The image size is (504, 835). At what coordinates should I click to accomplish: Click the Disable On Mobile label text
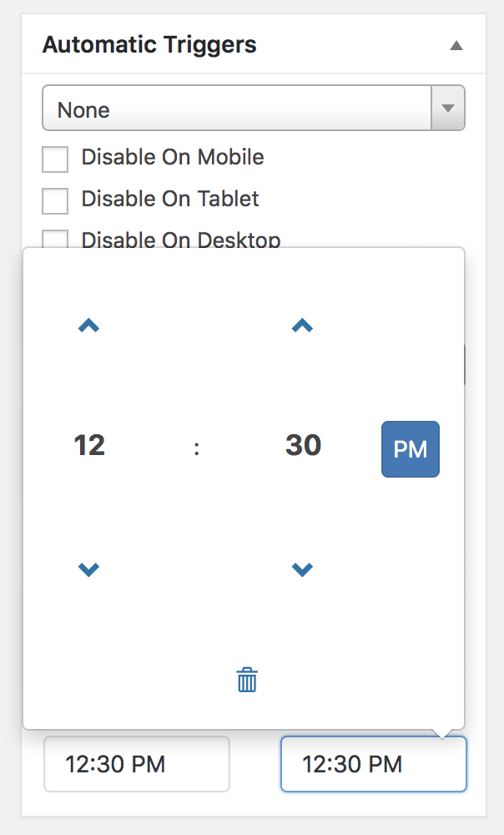pyautogui.click(x=173, y=157)
